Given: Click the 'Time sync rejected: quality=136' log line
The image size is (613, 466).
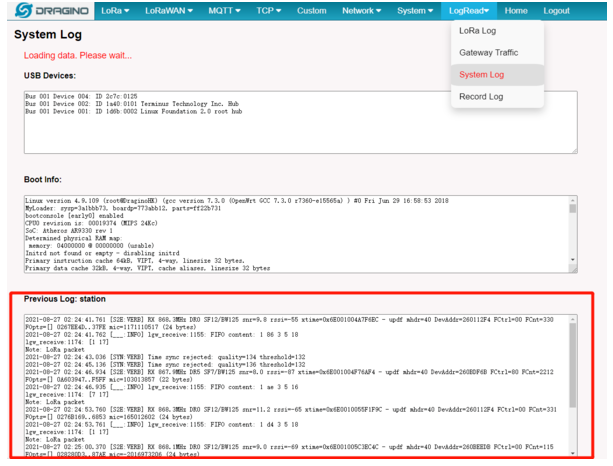Looking at the screenshot, I should [x=165, y=364].
